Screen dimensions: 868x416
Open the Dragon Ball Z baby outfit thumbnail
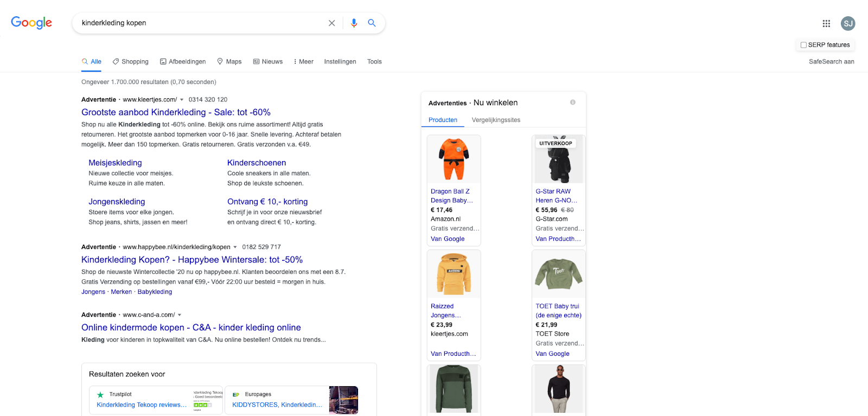(x=454, y=159)
